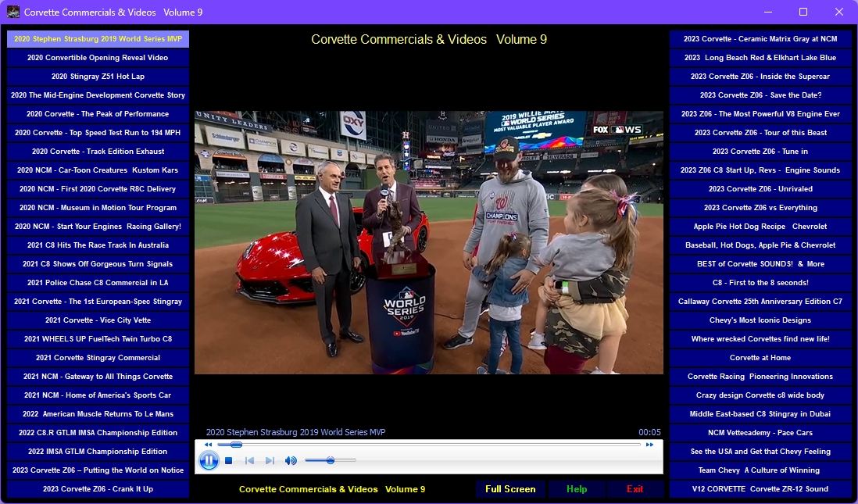
Task: Play 2023 Corvette Z06 - Tour of this Beast
Action: [x=760, y=132]
